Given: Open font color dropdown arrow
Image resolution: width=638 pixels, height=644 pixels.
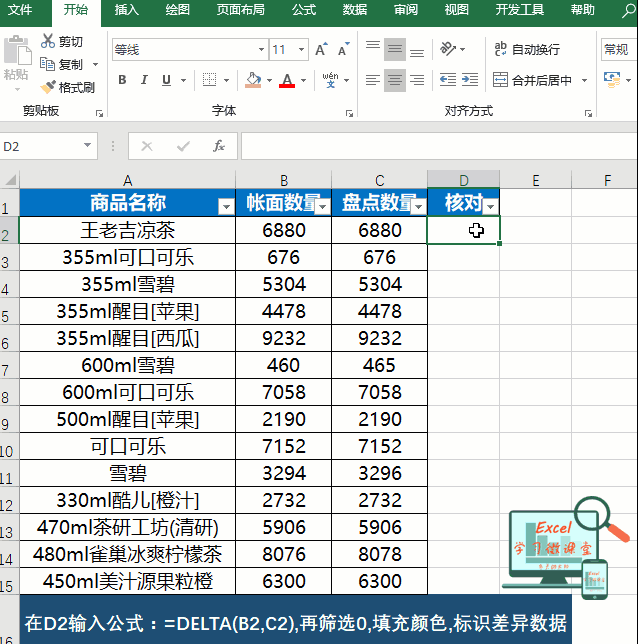Looking at the screenshot, I should coord(304,80).
